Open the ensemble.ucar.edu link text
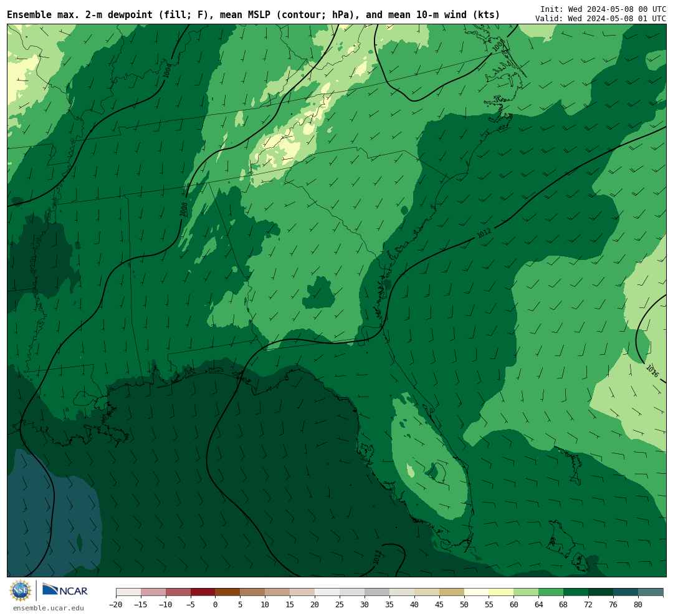Image resolution: width=673 pixels, height=616 pixels. tap(49, 608)
